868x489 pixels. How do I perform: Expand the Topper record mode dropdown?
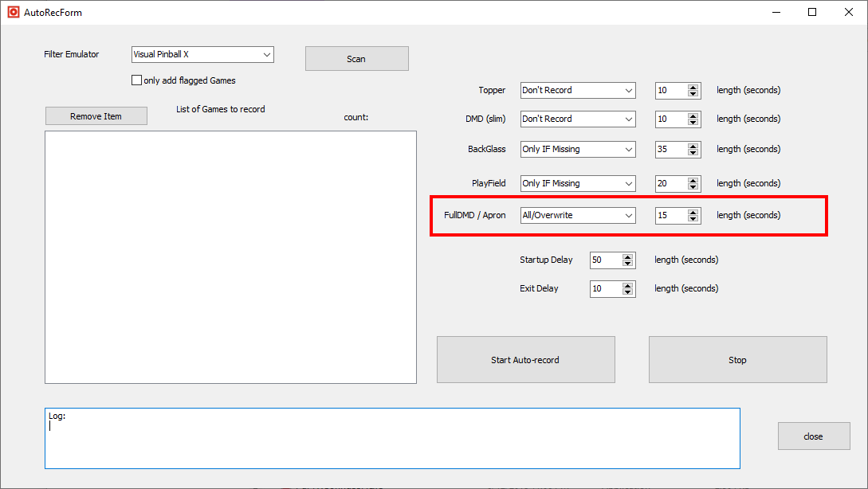click(578, 91)
